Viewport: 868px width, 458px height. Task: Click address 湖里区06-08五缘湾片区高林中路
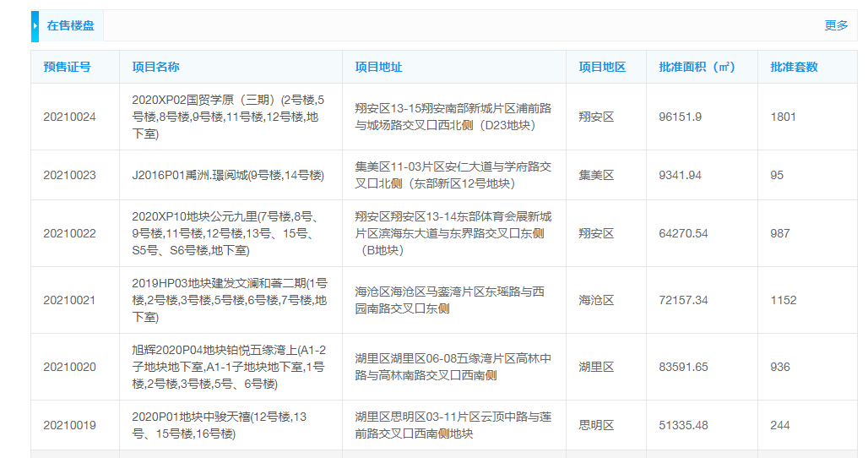(453, 367)
